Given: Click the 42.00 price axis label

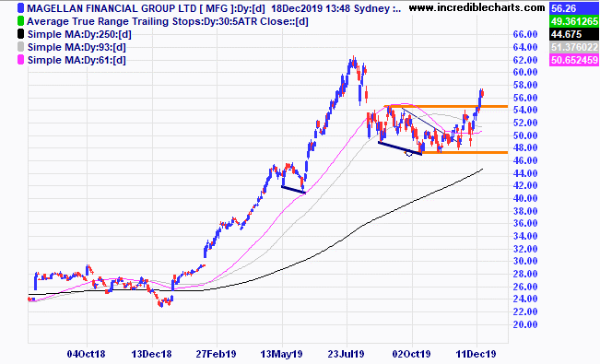Looking at the screenshot, I should [525, 185].
